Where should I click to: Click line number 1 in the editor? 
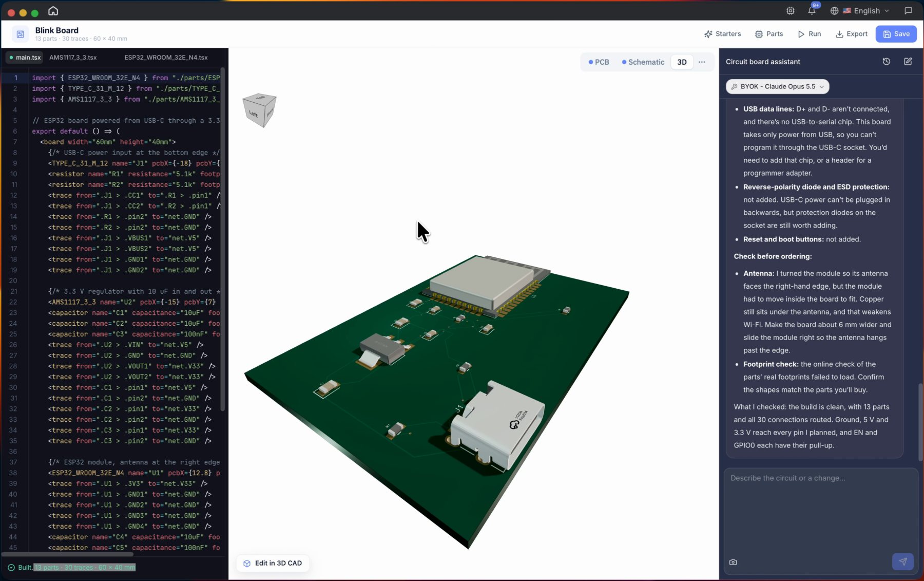pos(15,78)
